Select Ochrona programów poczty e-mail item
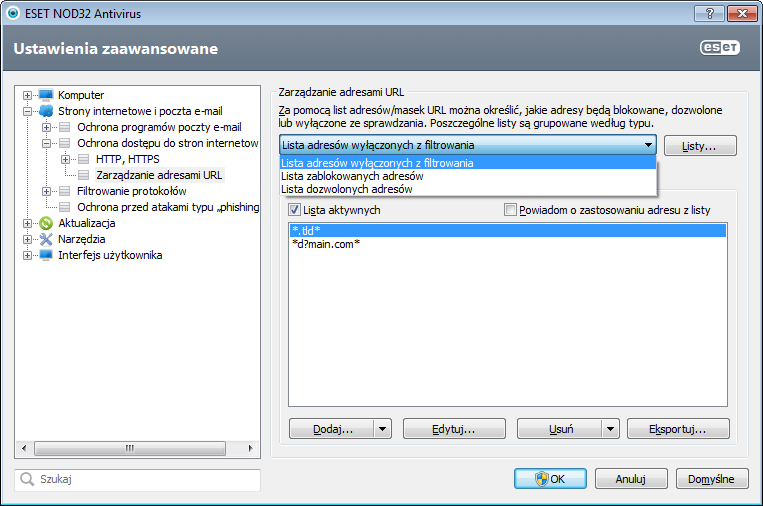 159,127
